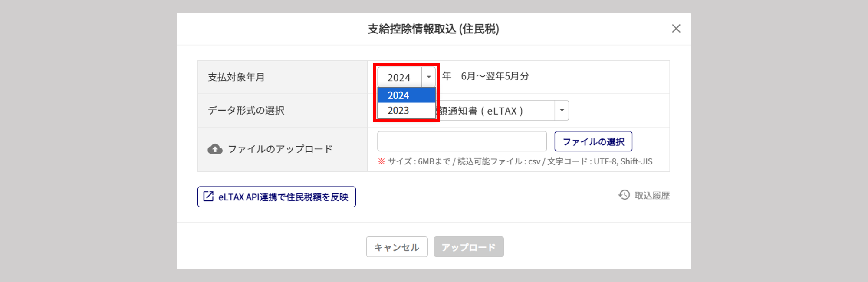Choose 2023 from the year list
868x282 pixels.
click(406, 110)
